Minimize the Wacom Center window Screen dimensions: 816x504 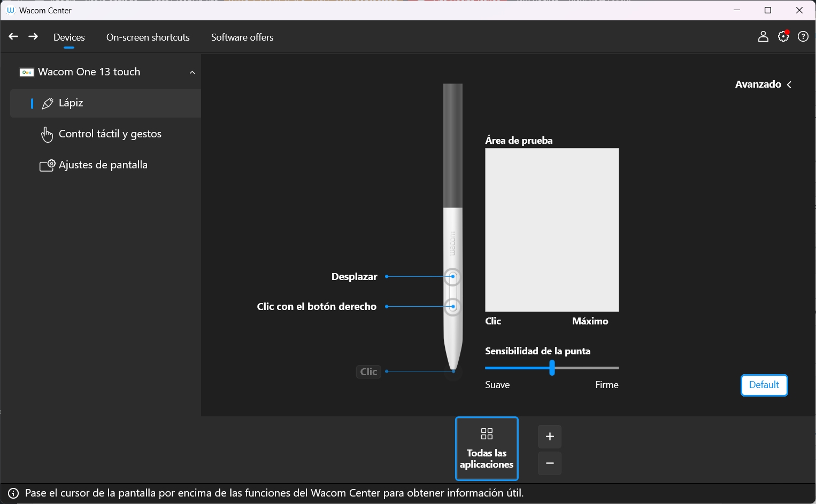click(x=737, y=10)
